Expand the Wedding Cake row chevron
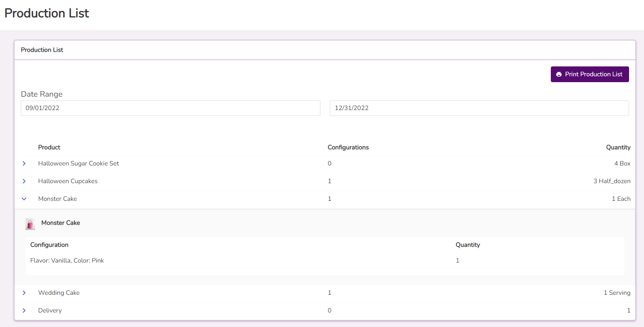Screen dimensions: 644x327 pyautogui.click(x=24, y=293)
